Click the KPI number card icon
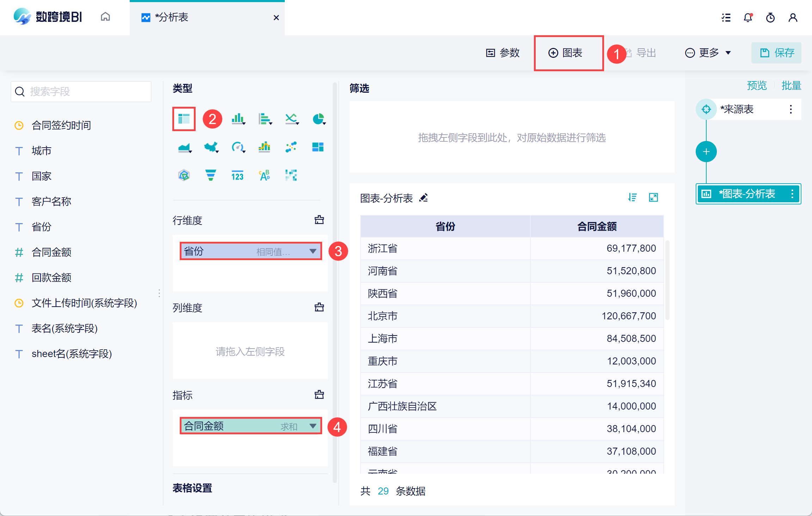This screenshot has width=812, height=516. [237, 175]
